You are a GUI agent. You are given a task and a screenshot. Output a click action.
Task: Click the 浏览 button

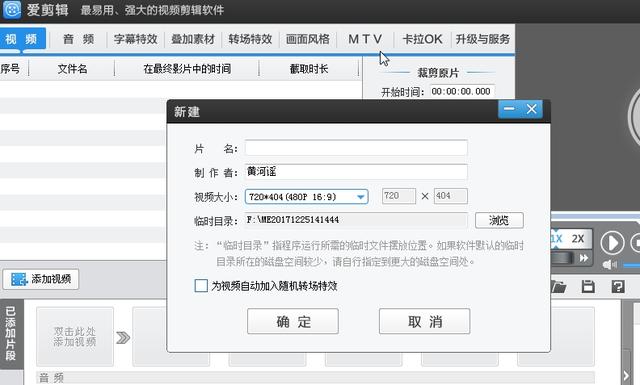499,220
